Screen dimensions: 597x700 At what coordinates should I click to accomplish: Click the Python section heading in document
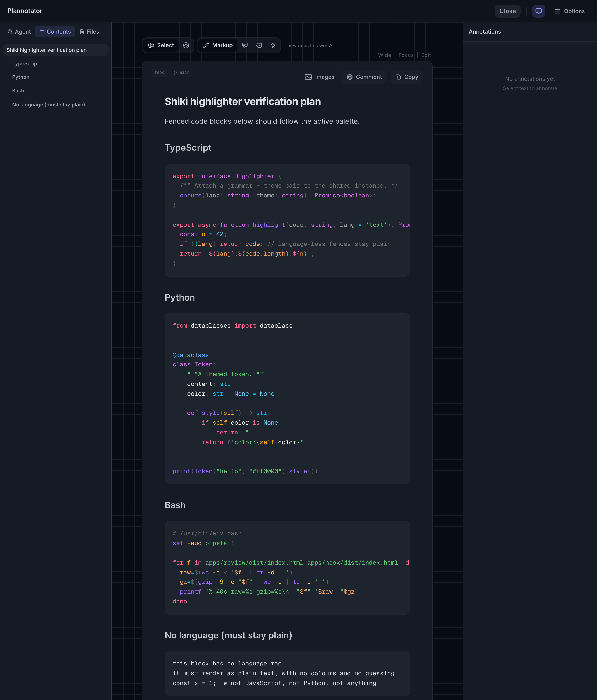pyautogui.click(x=180, y=297)
